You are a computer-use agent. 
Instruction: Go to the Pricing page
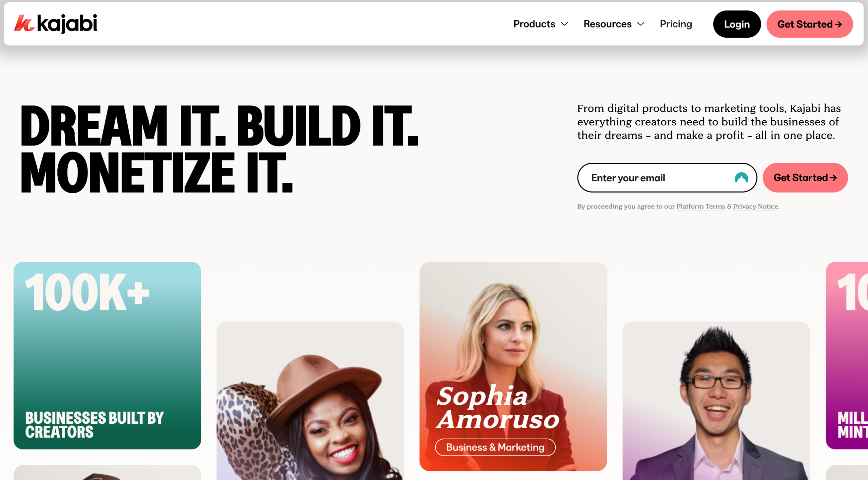click(676, 24)
